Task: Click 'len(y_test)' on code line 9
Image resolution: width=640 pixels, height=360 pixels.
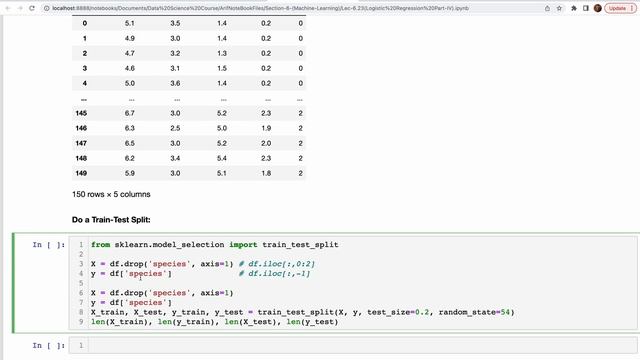Action: (x=312, y=322)
